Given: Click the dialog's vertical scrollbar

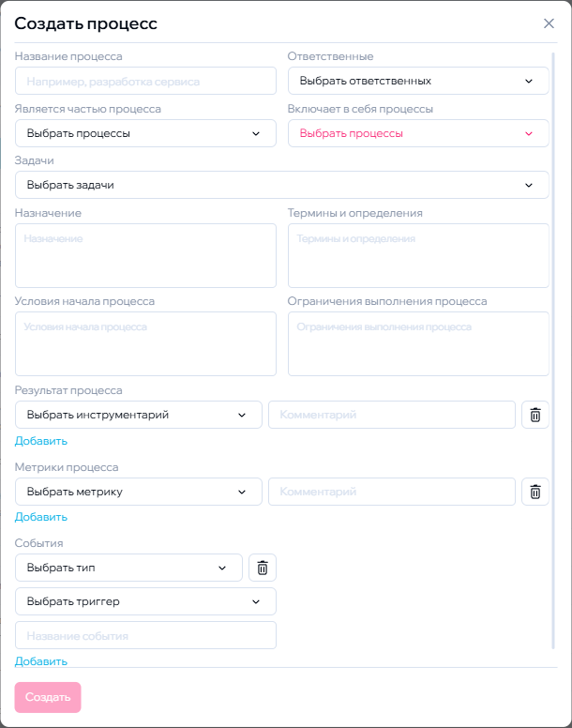Looking at the screenshot, I should point(554,347).
